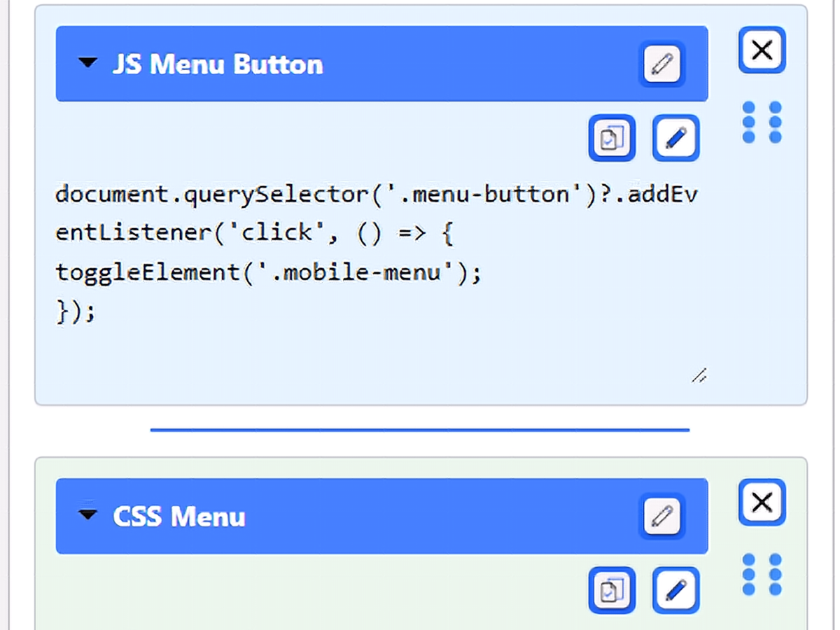The height and width of the screenshot is (630, 840).
Task: Remove the CSS Menu card with X
Action: point(762,502)
